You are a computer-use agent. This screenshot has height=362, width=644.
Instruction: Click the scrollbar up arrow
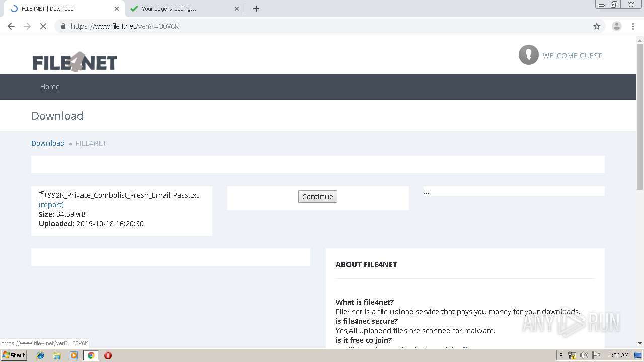pos(640,41)
